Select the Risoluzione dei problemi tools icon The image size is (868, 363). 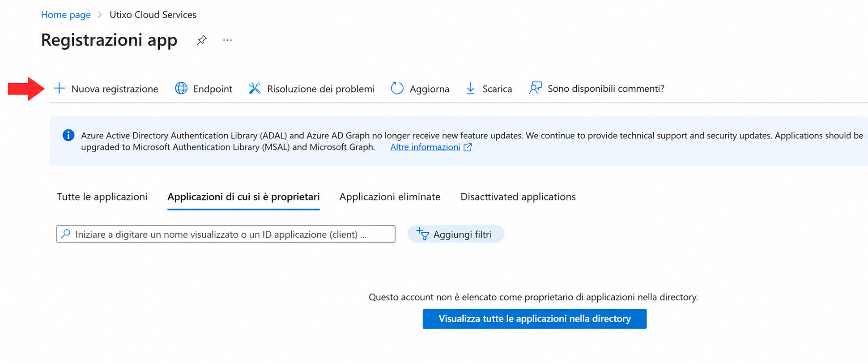point(255,88)
